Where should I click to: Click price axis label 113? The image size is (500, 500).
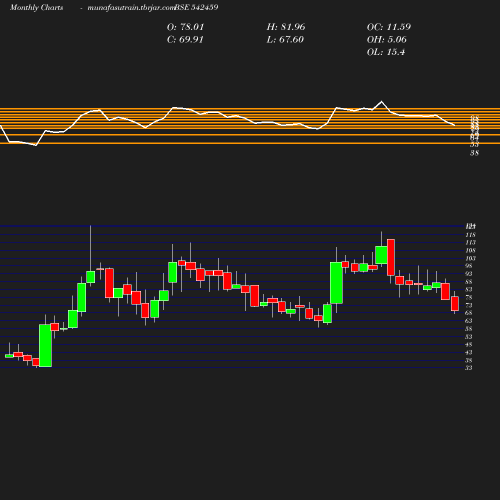click(471, 243)
